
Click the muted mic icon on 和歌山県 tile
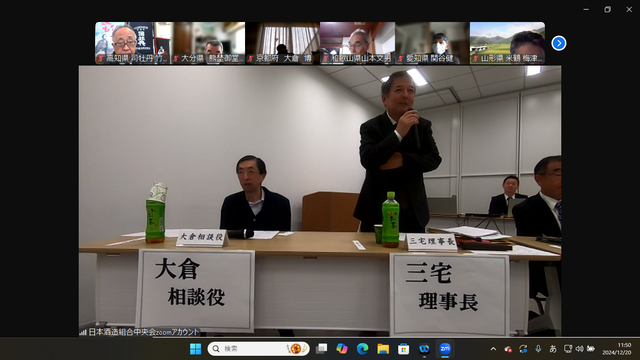(326, 59)
